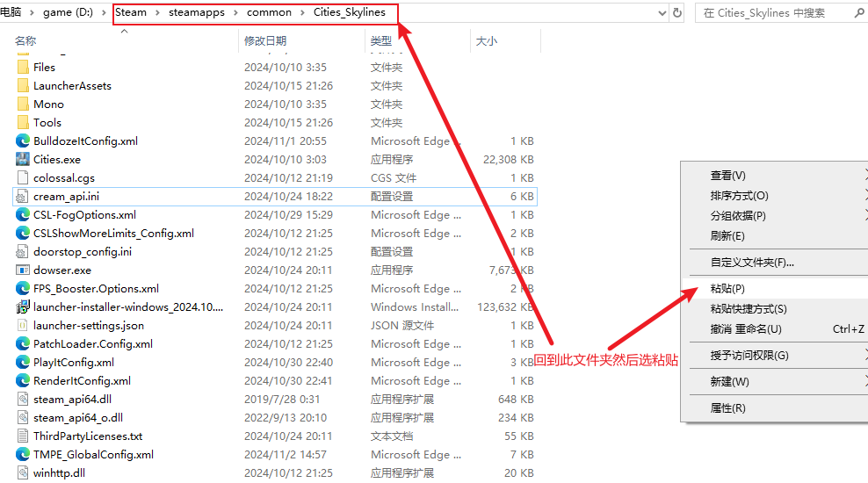Select the Tools folder icon
Screen dimensions: 868x483
(x=23, y=123)
